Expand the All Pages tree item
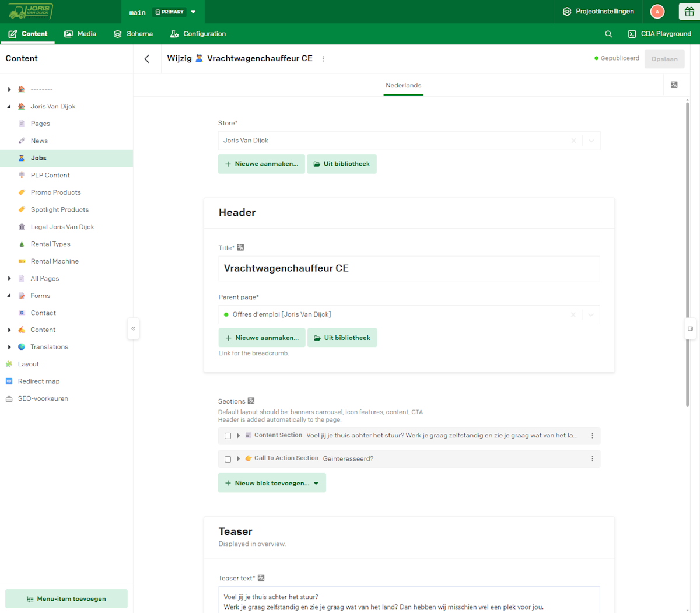 click(9, 279)
